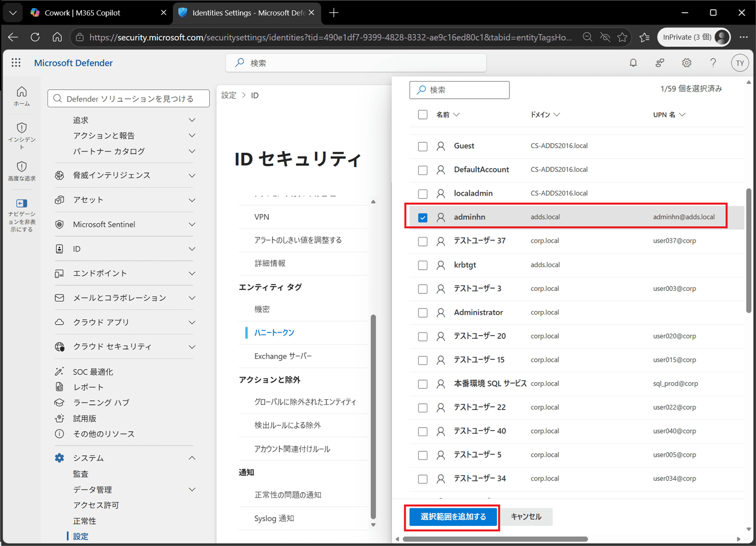The width and height of the screenshot is (756, 546).
Task: Click the Cloud Apps cloud icon
Action: (x=59, y=322)
